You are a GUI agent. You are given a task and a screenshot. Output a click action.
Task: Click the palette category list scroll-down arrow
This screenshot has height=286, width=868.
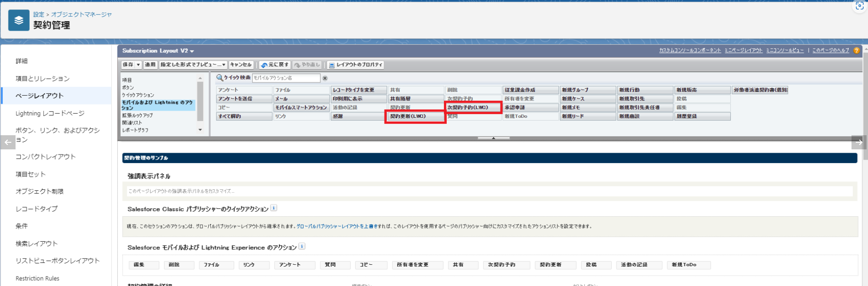tap(200, 130)
